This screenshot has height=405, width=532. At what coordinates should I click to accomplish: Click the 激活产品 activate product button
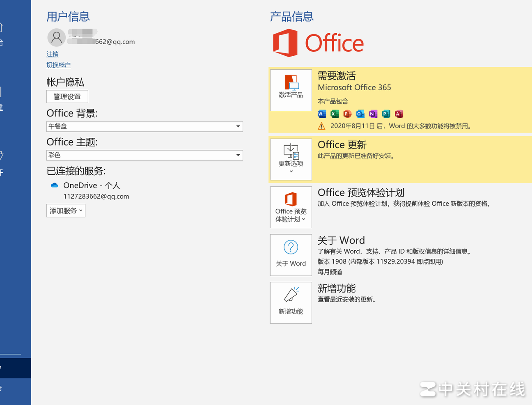pyautogui.click(x=291, y=90)
